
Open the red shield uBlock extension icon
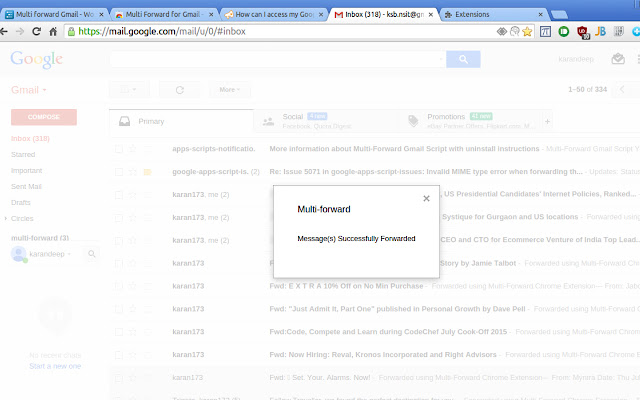coord(582,32)
